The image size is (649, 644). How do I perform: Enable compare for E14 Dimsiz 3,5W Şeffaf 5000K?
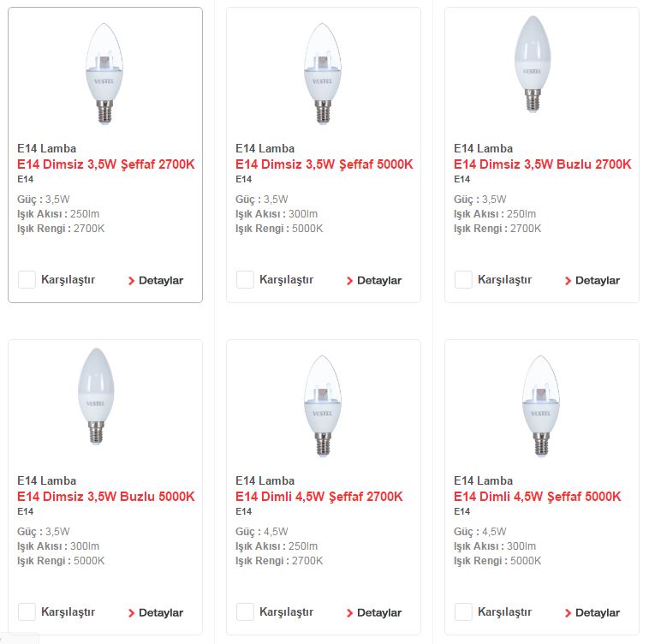tap(246, 279)
